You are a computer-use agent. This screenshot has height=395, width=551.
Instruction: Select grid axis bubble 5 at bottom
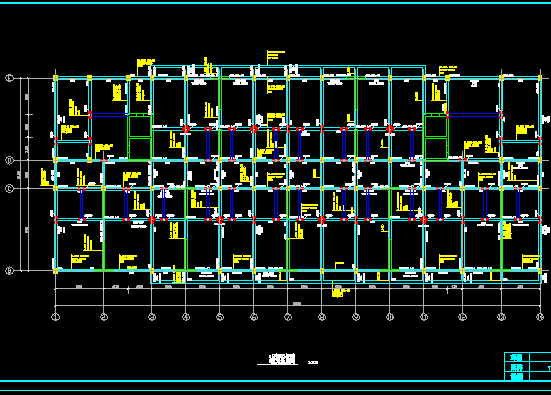pyautogui.click(x=220, y=317)
